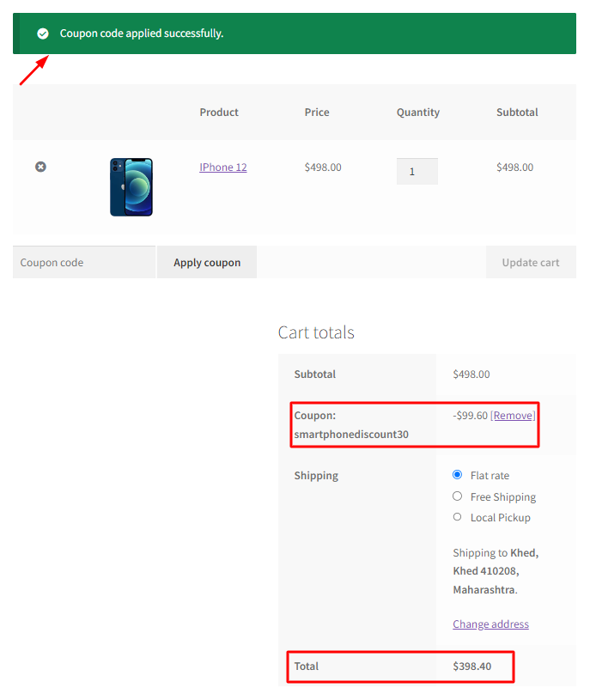This screenshot has width=590, height=700.
Task: Click the $498.00 price cell of IPhone 12
Action: 323,167
